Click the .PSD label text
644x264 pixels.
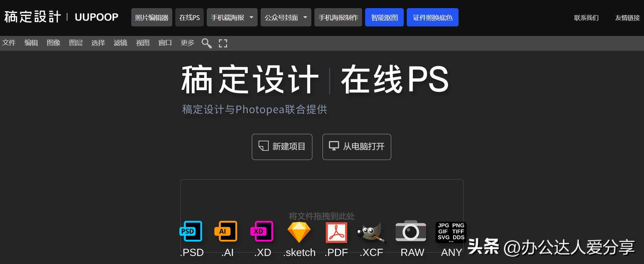point(192,252)
